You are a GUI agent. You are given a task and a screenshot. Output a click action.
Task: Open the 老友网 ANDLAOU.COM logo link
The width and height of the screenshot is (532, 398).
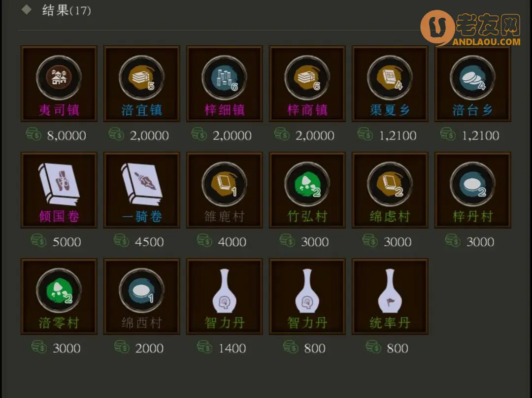(x=470, y=28)
